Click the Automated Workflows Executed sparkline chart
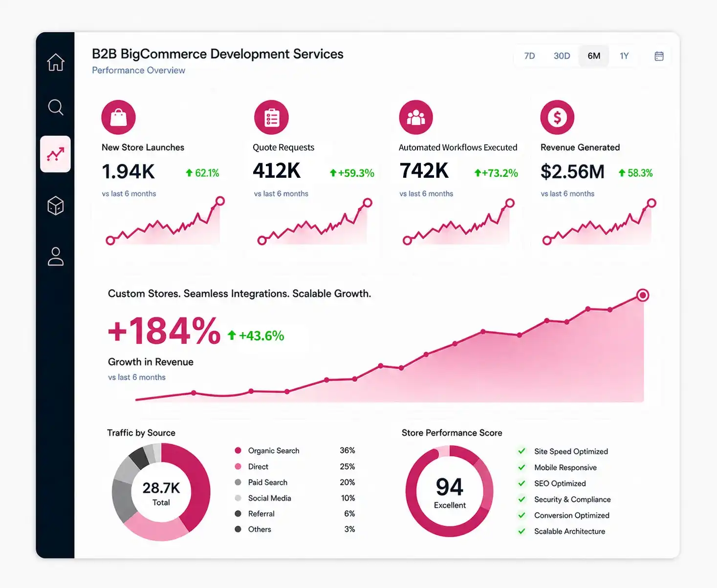The image size is (717, 588). (458, 221)
